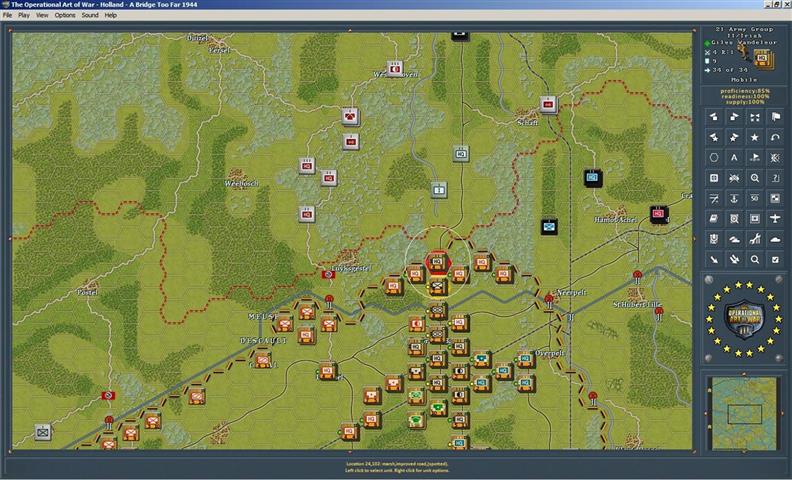
Task: Select the black HQ unit beside Hamont Achel
Action: pyautogui.click(x=659, y=214)
